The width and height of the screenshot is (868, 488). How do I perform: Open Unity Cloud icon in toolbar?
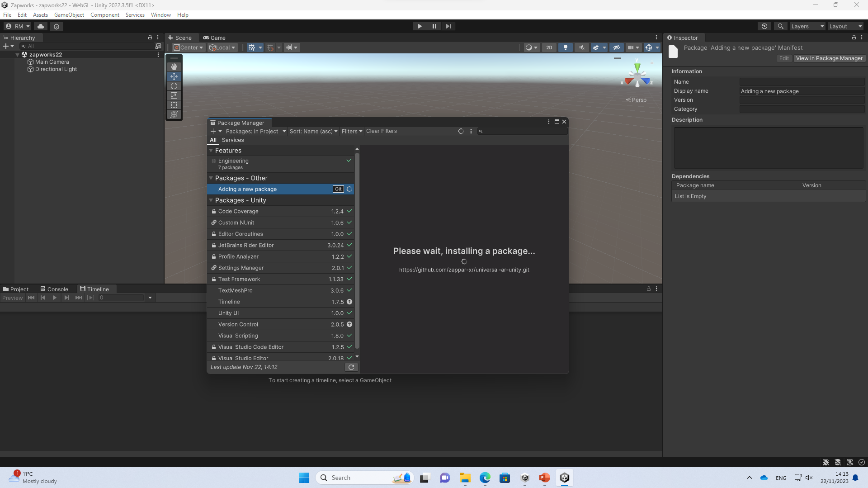[x=41, y=26]
